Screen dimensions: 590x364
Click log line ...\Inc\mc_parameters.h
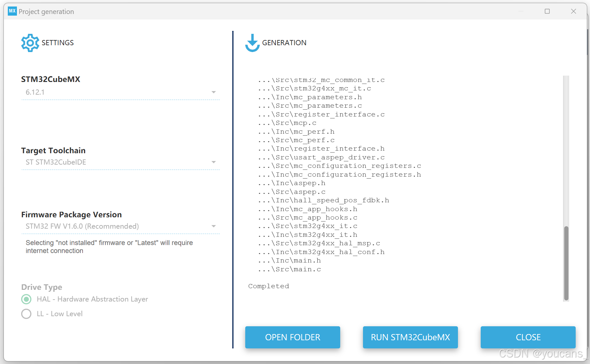(310, 97)
